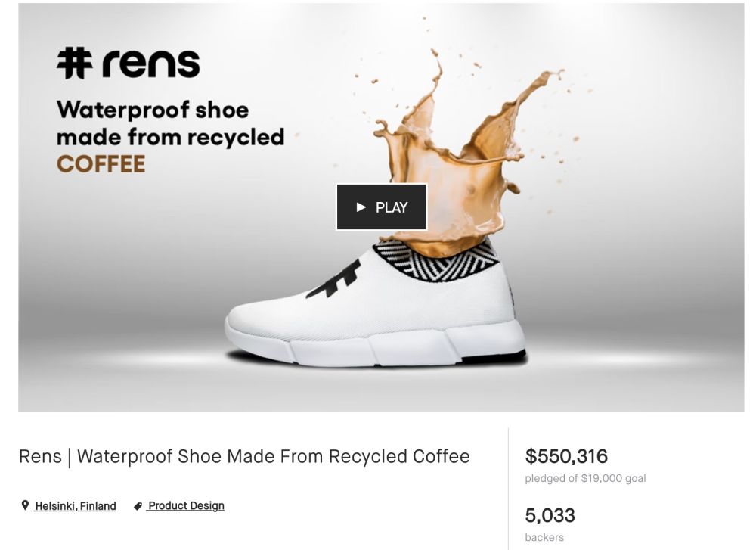This screenshot has width=756, height=550.
Task: Open the Product Design category link
Action: [186, 505]
